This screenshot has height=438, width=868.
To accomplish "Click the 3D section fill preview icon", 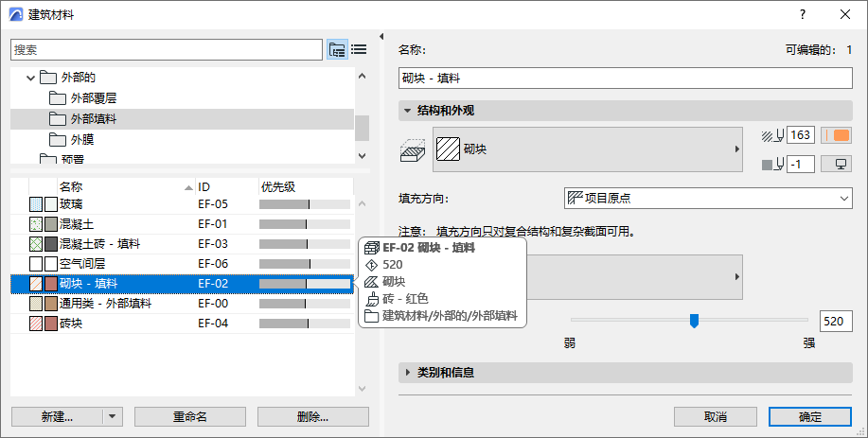I will click(x=414, y=149).
